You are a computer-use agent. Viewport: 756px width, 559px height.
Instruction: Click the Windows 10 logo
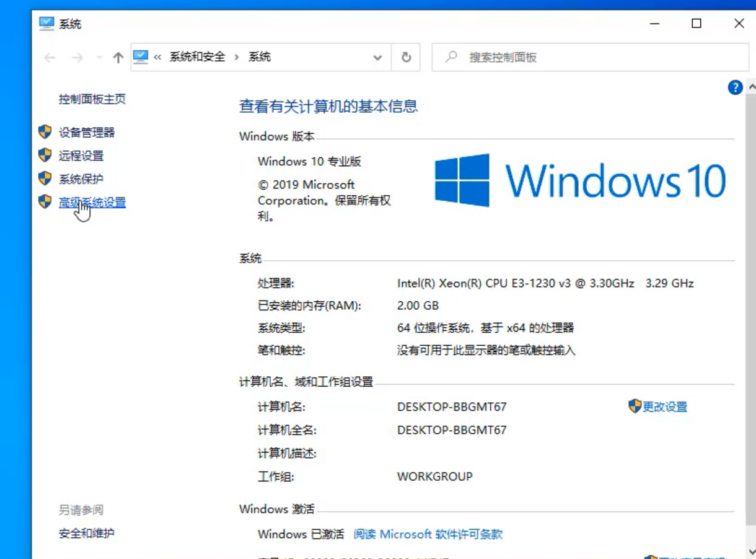tap(580, 180)
